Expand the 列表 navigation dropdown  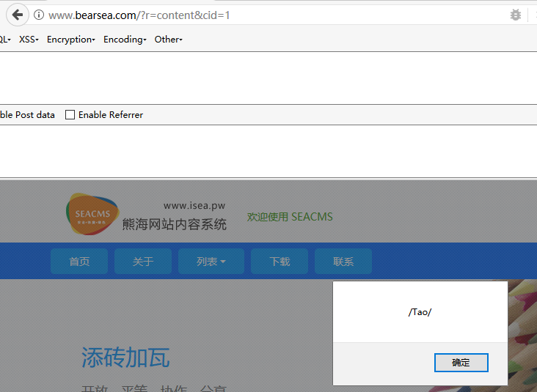[211, 262]
